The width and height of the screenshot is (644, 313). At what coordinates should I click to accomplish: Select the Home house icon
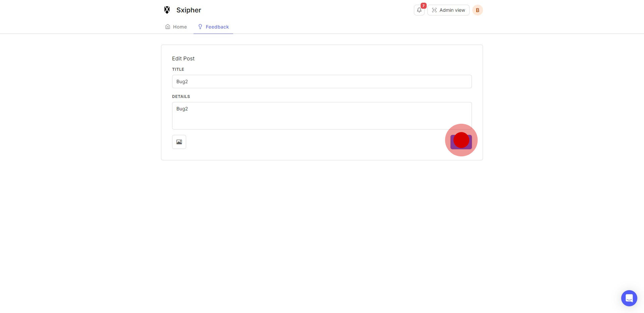[x=168, y=27]
